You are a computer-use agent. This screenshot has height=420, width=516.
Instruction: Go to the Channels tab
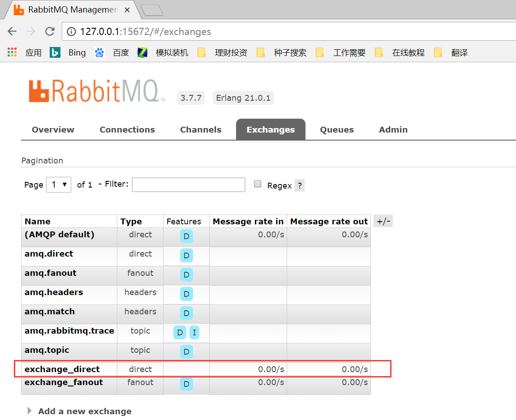pyautogui.click(x=201, y=129)
